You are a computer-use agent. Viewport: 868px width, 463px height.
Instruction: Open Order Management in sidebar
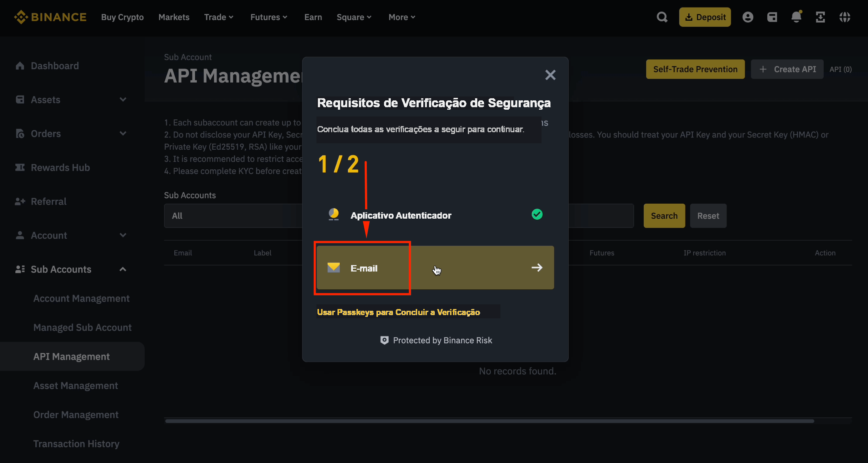click(x=76, y=415)
